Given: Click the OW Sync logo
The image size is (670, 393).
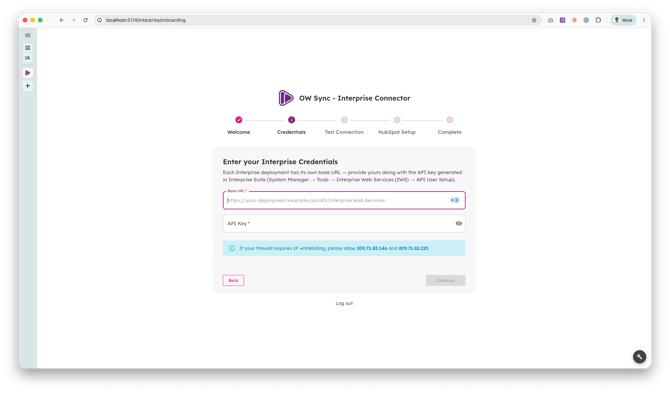Looking at the screenshot, I should 286,98.
